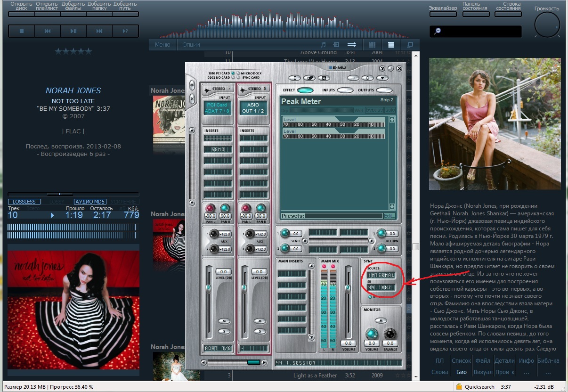The height and width of the screenshot is (392, 568).
Task: Click the round O button beside FX in E-MU
Action: [x=367, y=78]
